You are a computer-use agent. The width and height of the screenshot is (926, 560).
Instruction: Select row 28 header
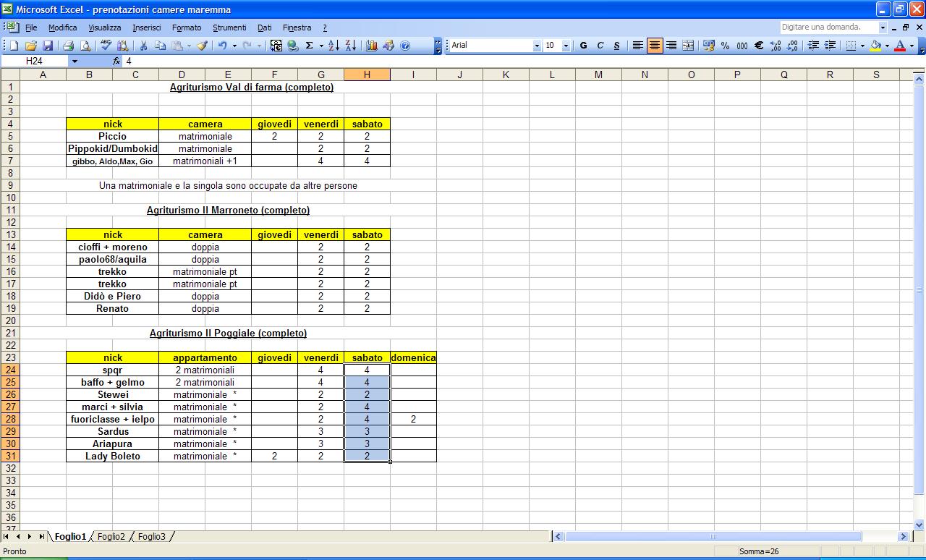click(11, 419)
